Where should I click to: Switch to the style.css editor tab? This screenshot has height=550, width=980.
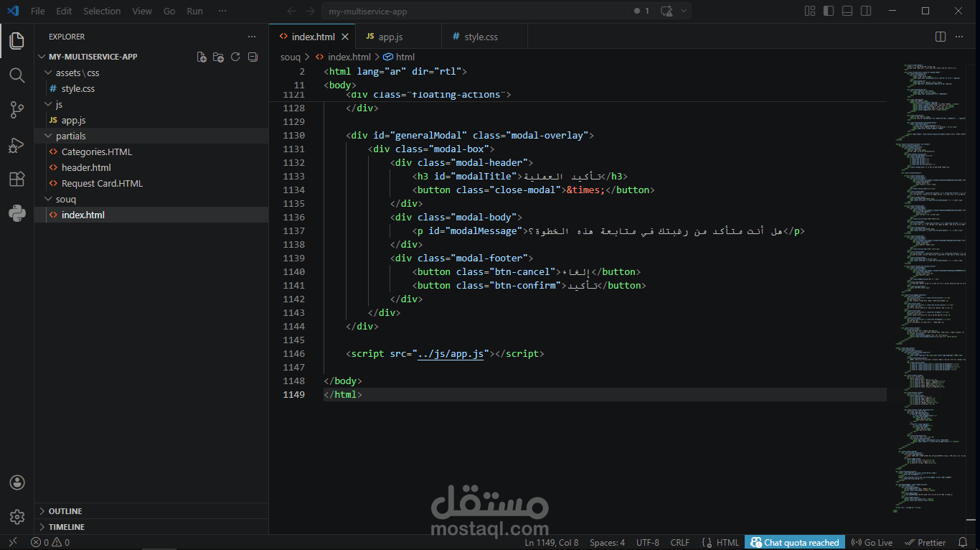coord(484,37)
